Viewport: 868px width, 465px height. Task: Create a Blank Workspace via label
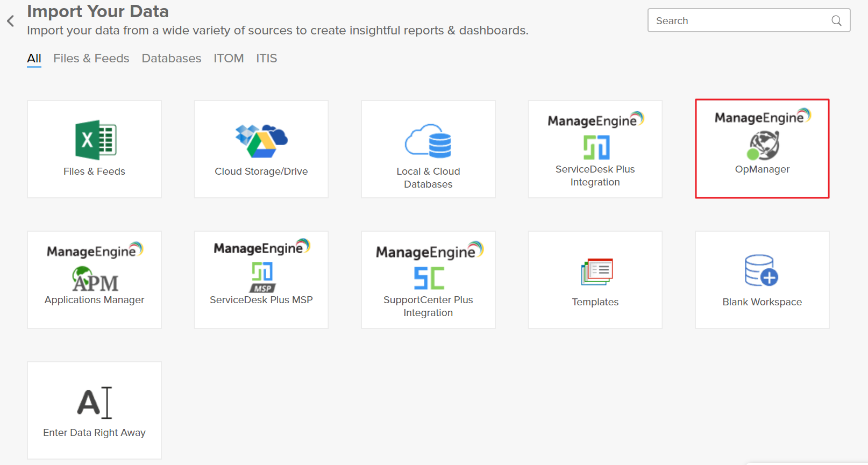coord(762,302)
